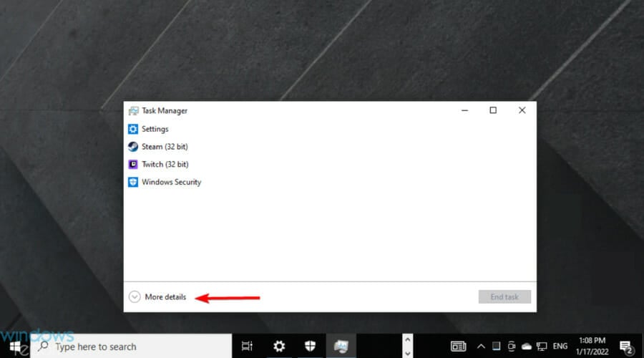Click Task Manager icon in taskbar

pos(341,347)
